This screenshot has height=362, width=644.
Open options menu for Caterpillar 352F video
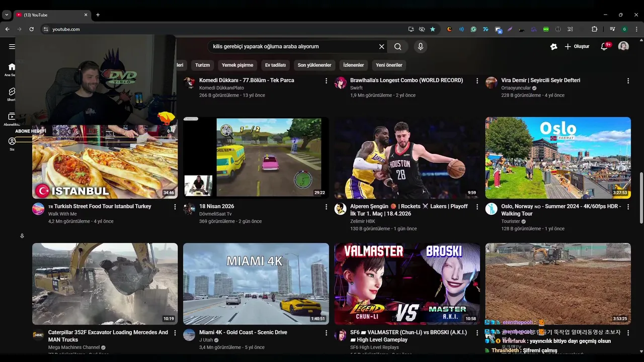pos(175,333)
